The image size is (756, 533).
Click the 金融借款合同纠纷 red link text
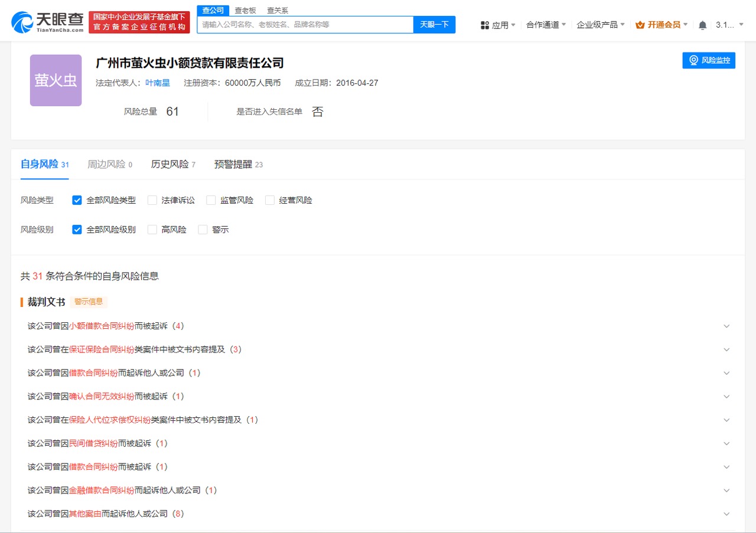tap(102, 491)
